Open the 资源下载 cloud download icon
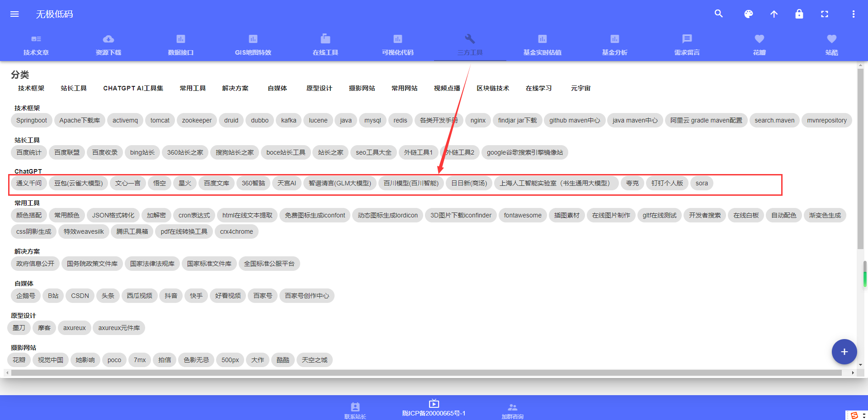Image resolution: width=868 pixels, height=420 pixels. pos(108,39)
